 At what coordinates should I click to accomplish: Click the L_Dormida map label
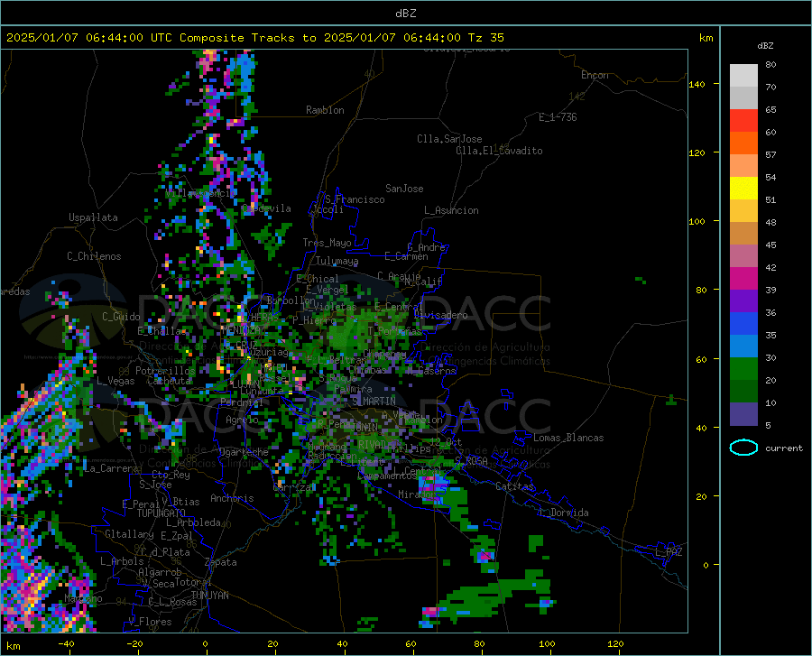point(563,513)
